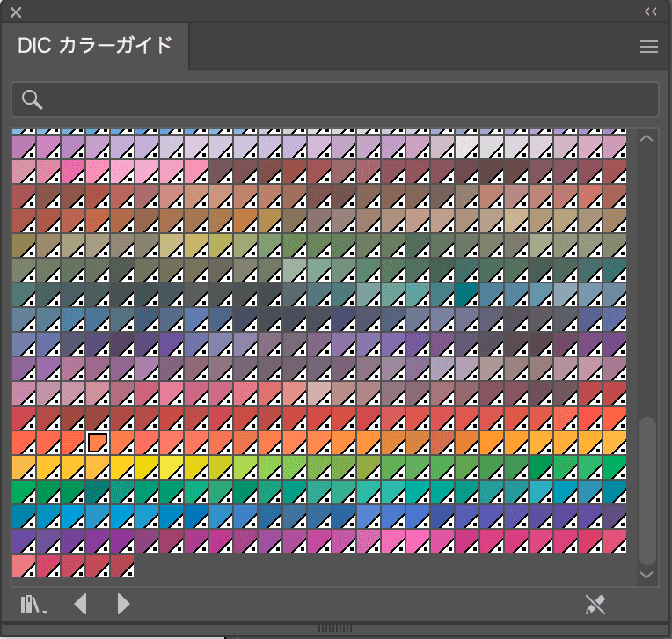Viewport: 672px width, 639px height.
Task: Collapse the panel with double-chevron icon
Action: click(x=651, y=11)
